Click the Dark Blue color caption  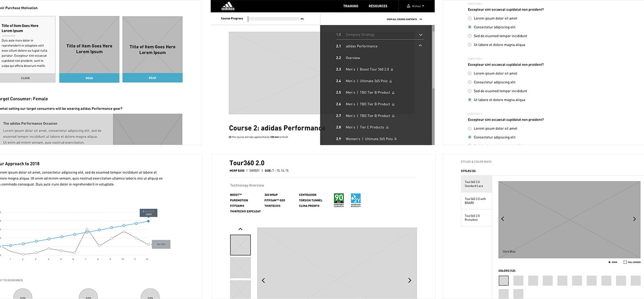click(x=509, y=252)
